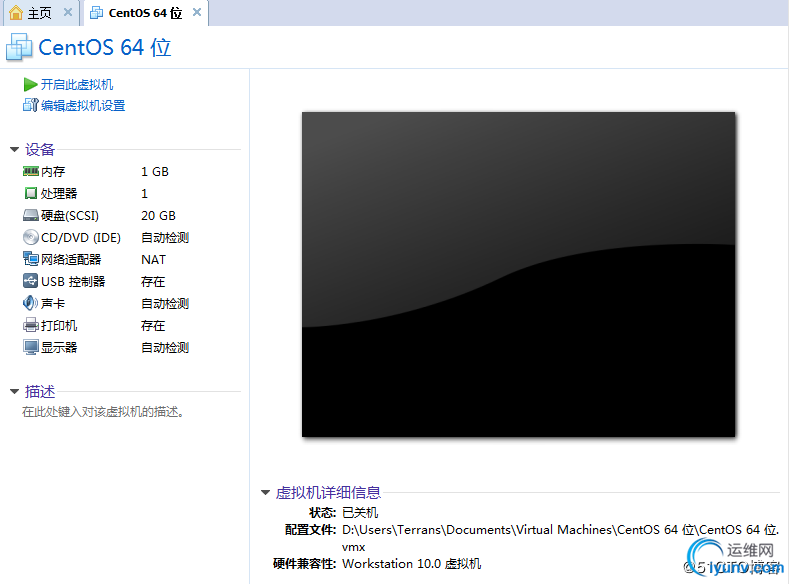Click the 显示器 row label
The width and height of the screenshot is (790, 584).
(x=59, y=347)
